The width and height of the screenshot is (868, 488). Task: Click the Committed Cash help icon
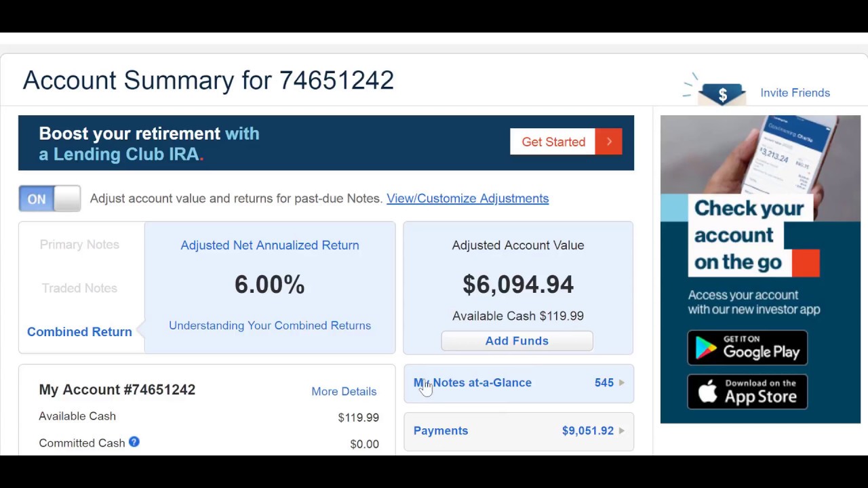[x=134, y=442]
